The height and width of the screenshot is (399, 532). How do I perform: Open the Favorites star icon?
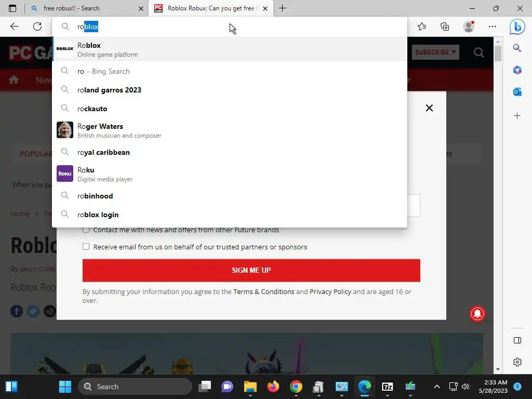pyautogui.click(x=422, y=26)
